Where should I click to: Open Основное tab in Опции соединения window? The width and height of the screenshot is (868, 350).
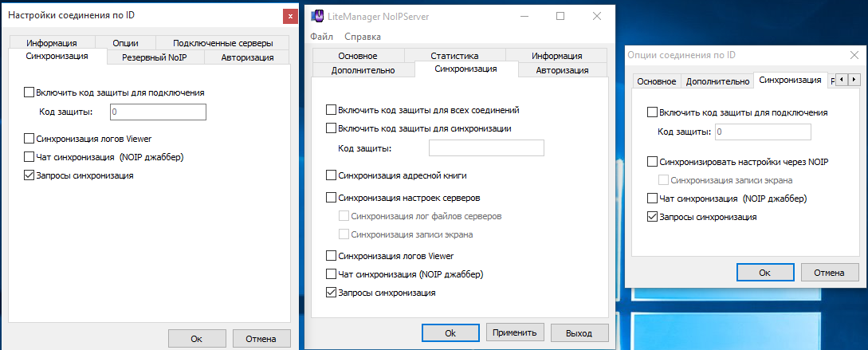tap(657, 81)
